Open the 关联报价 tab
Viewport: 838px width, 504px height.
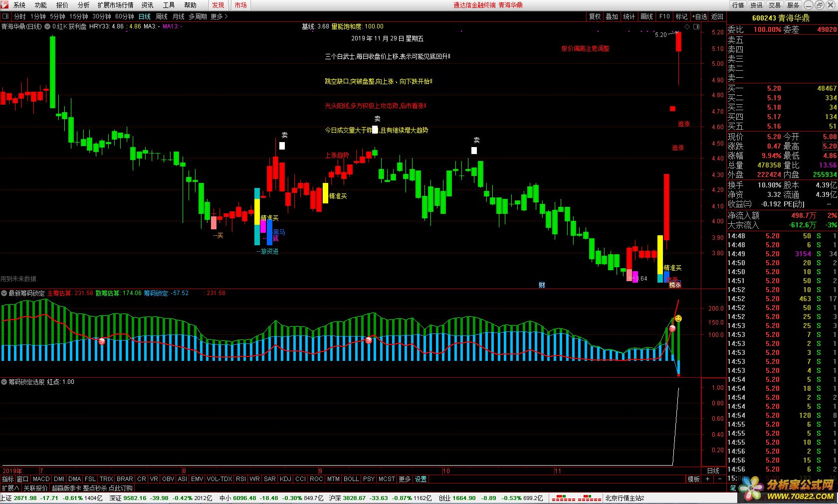pyautogui.click(x=35, y=488)
